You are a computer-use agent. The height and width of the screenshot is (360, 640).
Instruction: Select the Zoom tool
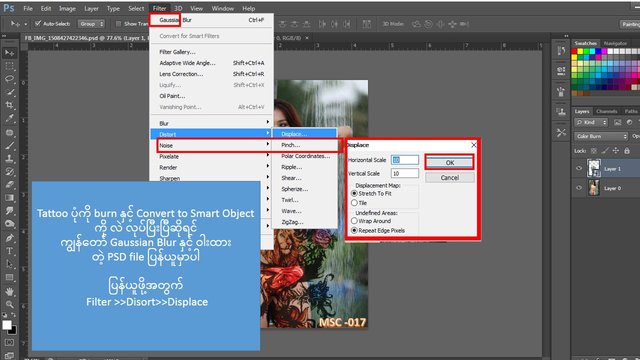point(9,304)
